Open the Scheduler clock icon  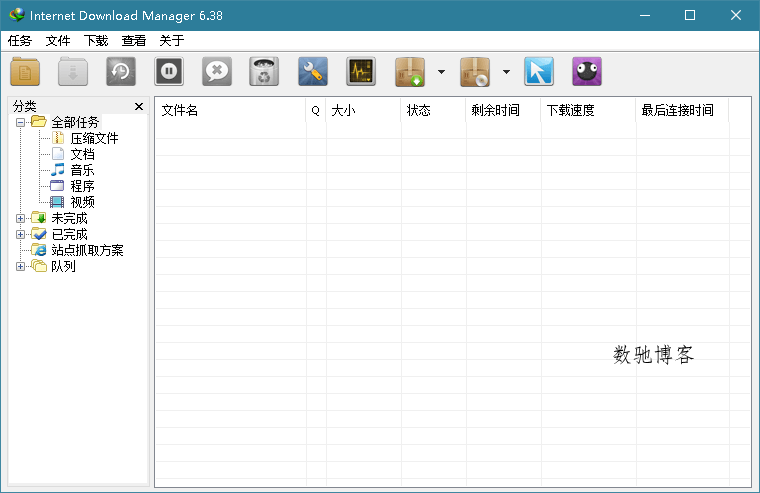click(x=121, y=72)
